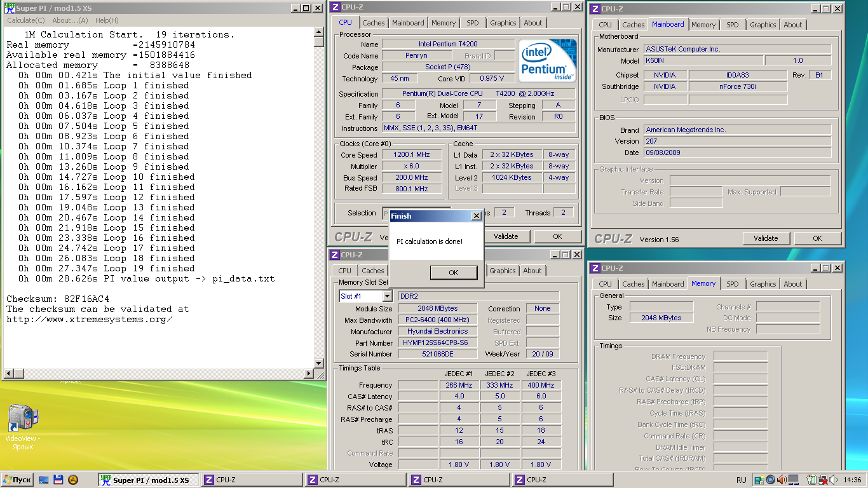This screenshot has width=868, height=488.
Task: Click the Intel Pentium inside logo
Action: pos(547,61)
